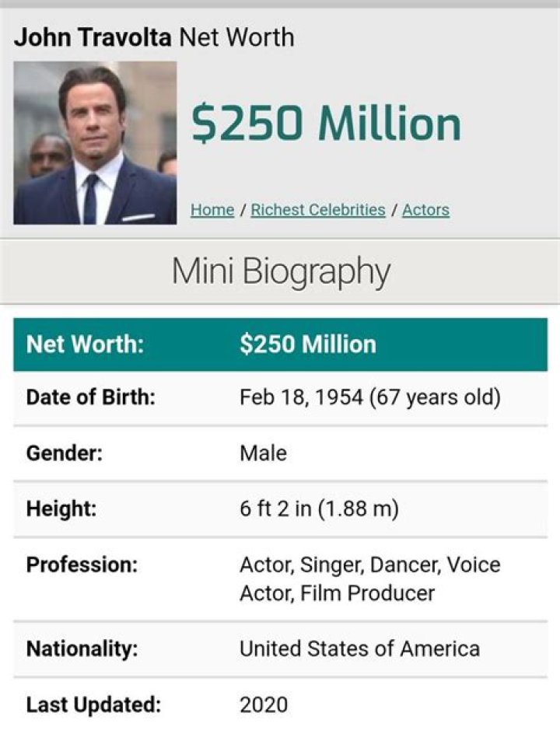Select the 'United States of America' value
Image resolution: width=560 pixels, height=748 pixels.
click(359, 648)
